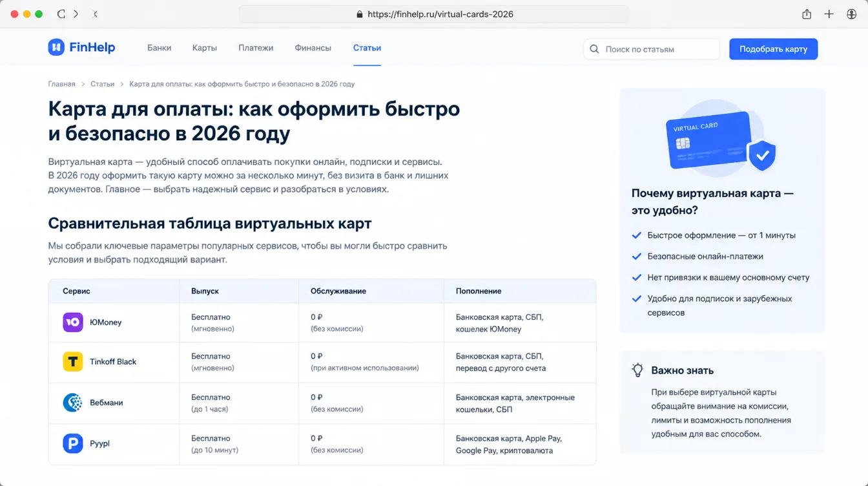Image resolution: width=868 pixels, height=486 pixels.
Task: Click the checkmark beside Удобно для подписок
Action: click(637, 299)
